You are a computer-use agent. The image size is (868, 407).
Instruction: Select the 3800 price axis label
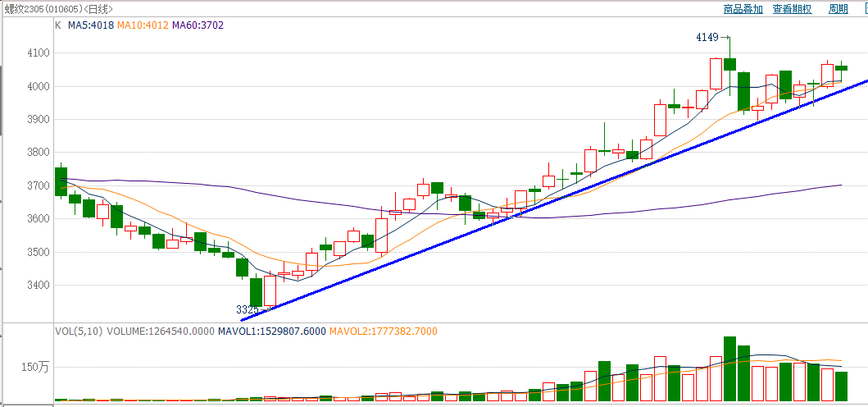(39, 153)
